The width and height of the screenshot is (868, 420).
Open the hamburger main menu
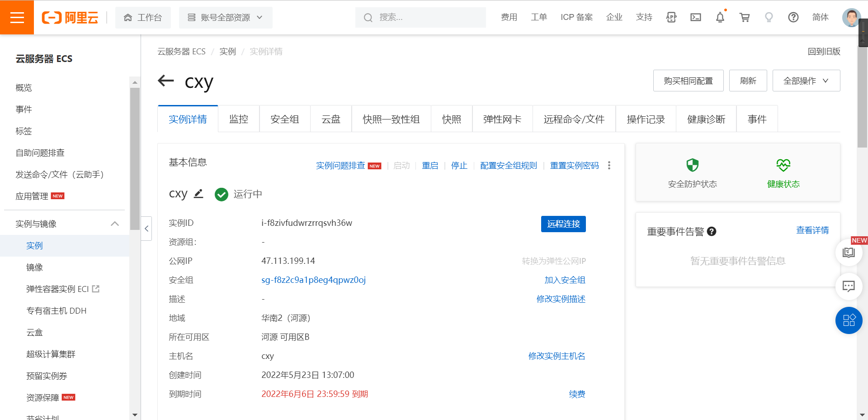pos(17,17)
